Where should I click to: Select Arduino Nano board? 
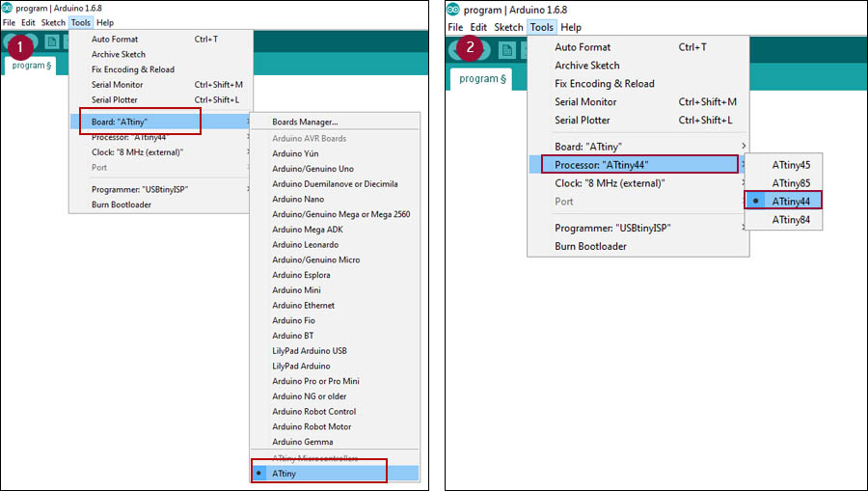pos(335,199)
